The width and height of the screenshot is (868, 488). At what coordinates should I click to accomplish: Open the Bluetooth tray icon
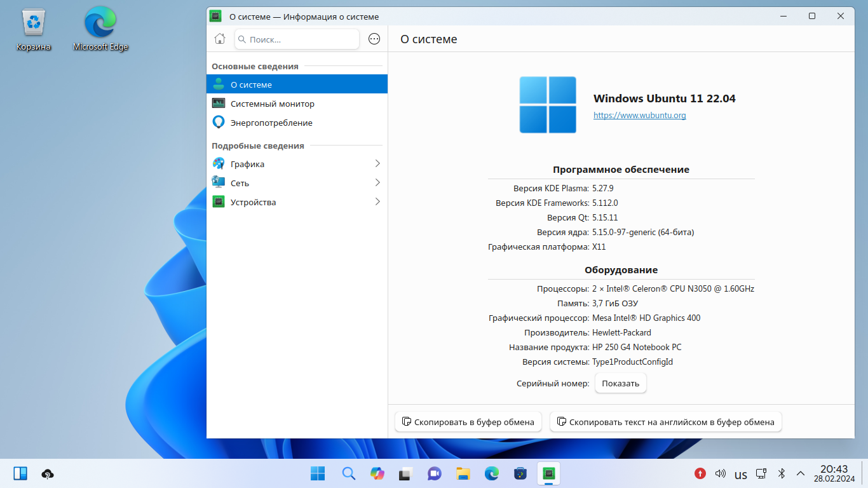coord(782,473)
